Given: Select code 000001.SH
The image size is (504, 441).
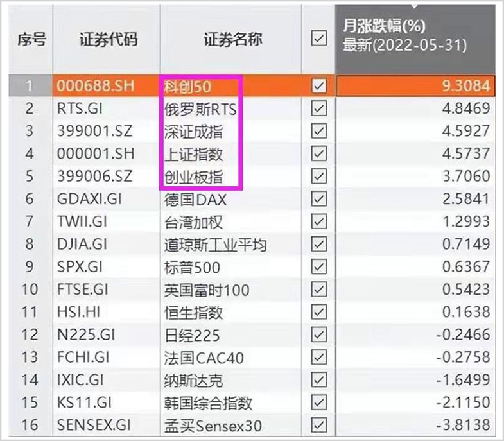Looking at the screenshot, I should (x=96, y=153).
